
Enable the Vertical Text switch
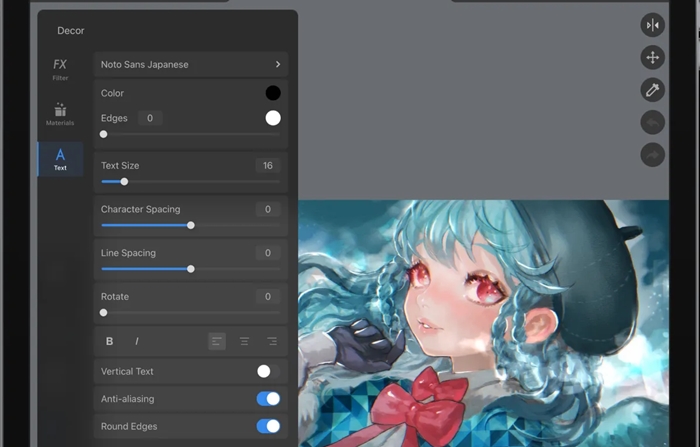[268, 372]
